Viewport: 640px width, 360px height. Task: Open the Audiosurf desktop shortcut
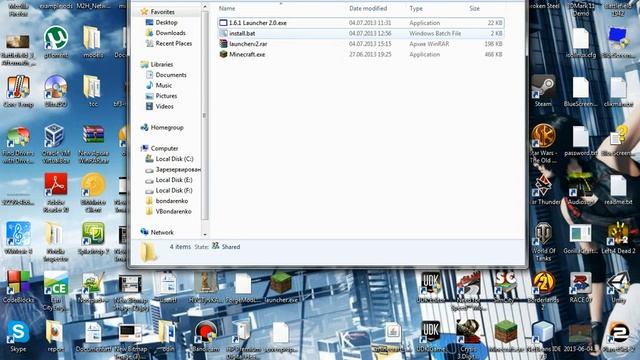tap(580, 188)
